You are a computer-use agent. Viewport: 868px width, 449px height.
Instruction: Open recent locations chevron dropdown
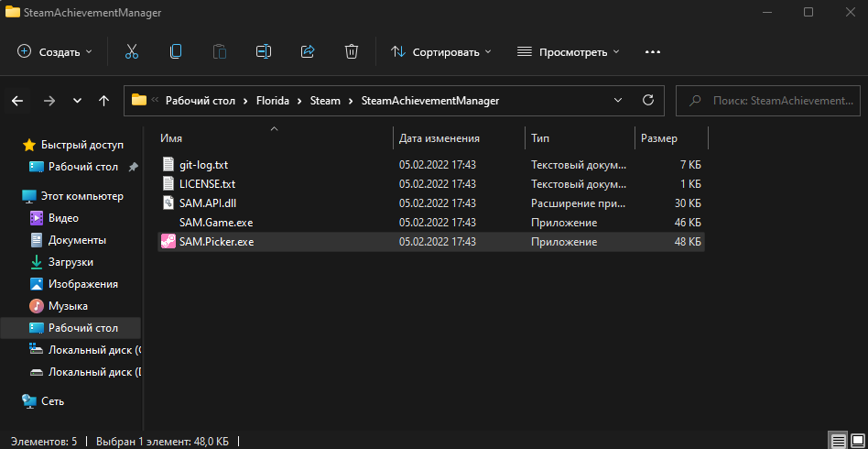77,100
